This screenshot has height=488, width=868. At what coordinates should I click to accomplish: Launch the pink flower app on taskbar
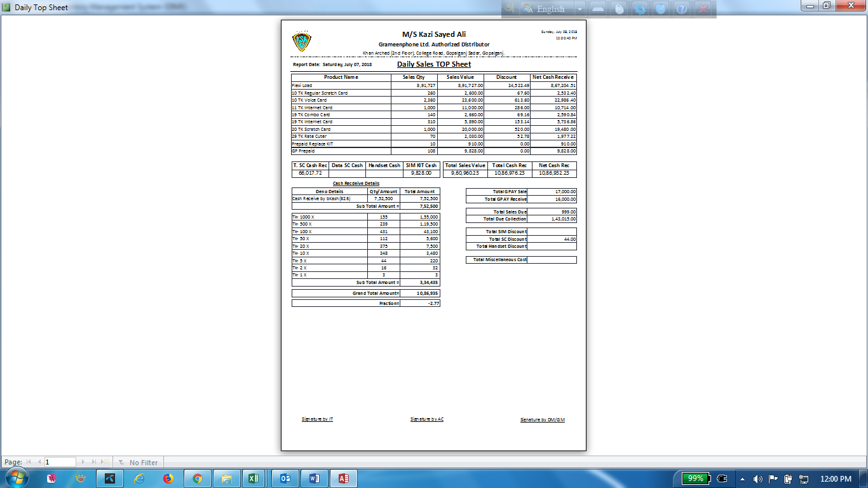point(52,478)
